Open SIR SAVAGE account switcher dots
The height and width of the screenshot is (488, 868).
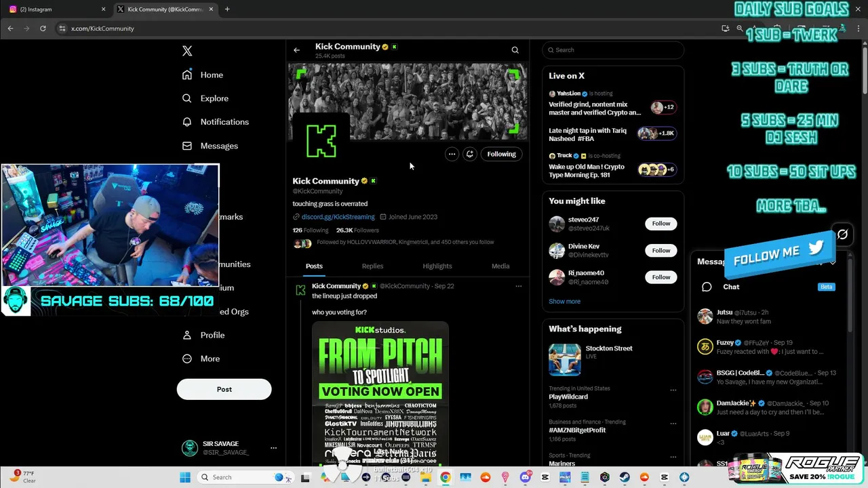273,448
